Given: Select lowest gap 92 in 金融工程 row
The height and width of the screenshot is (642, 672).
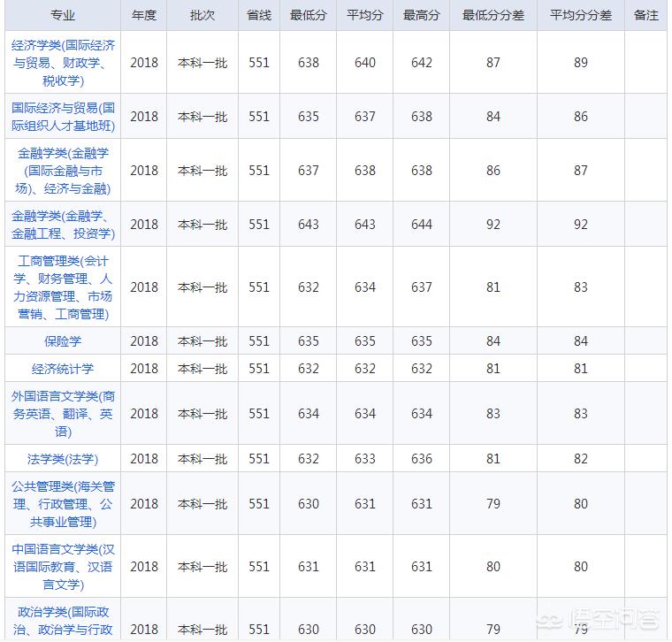Looking at the screenshot, I should [493, 225].
